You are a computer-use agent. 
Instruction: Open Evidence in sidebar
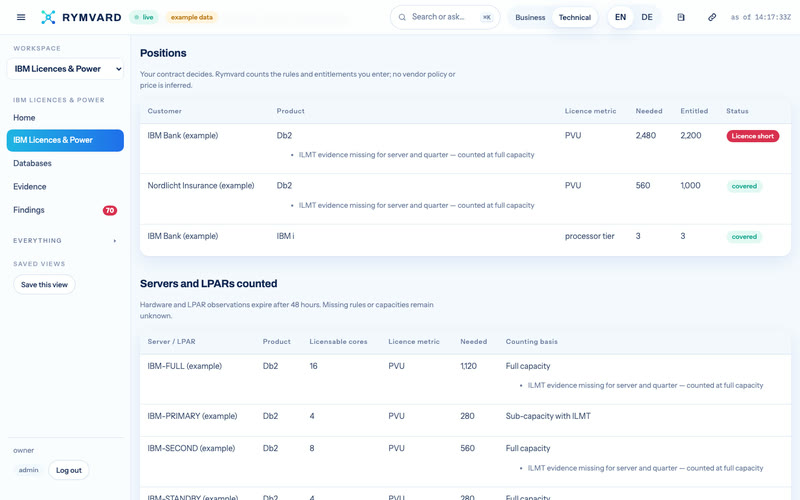tap(65, 187)
